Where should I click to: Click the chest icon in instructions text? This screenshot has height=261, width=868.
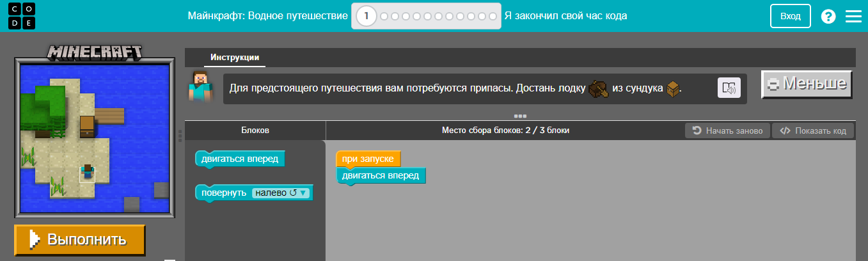[x=672, y=89]
